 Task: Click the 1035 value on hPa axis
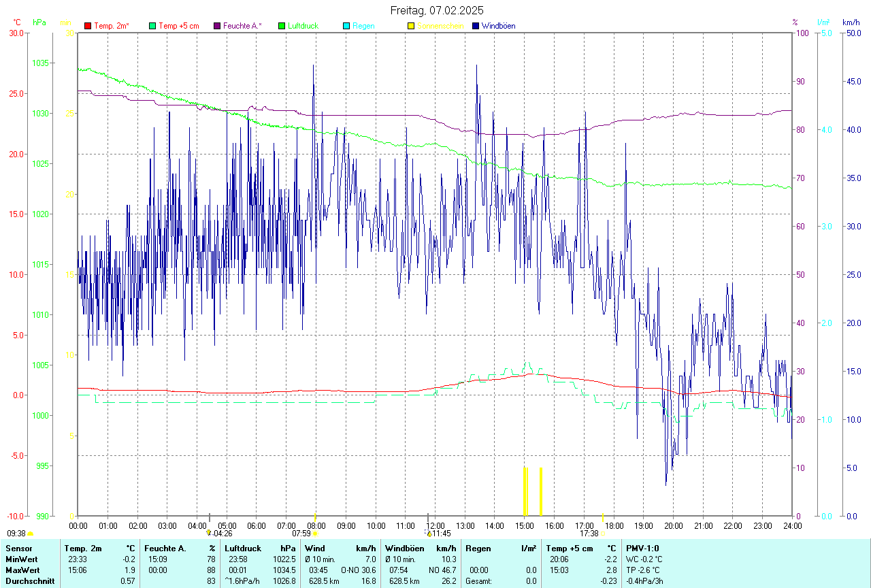pos(41,63)
